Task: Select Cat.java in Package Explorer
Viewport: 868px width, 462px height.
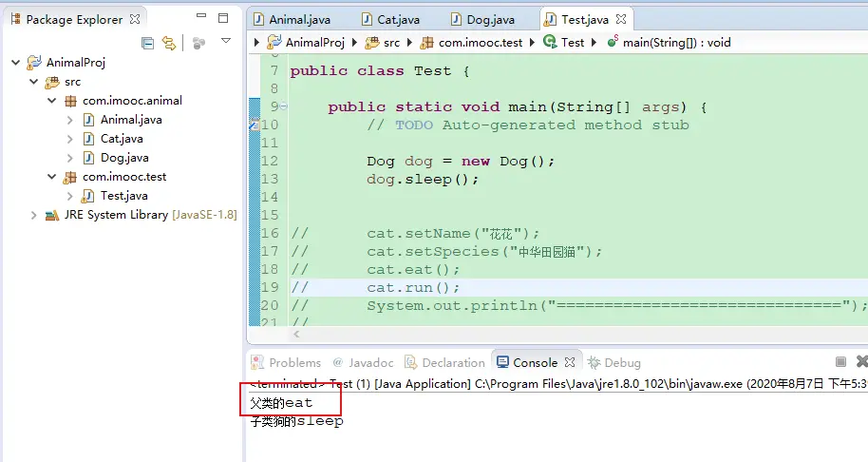Action: (121, 139)
